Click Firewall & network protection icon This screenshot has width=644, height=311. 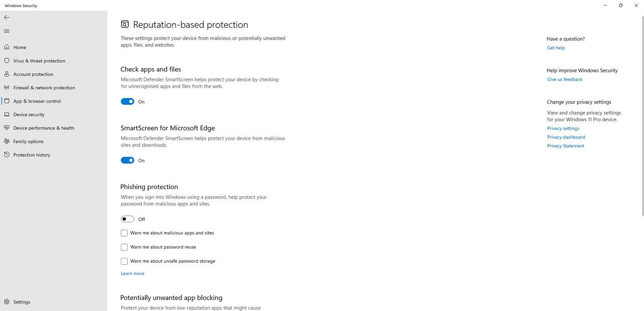click(7, 88)
